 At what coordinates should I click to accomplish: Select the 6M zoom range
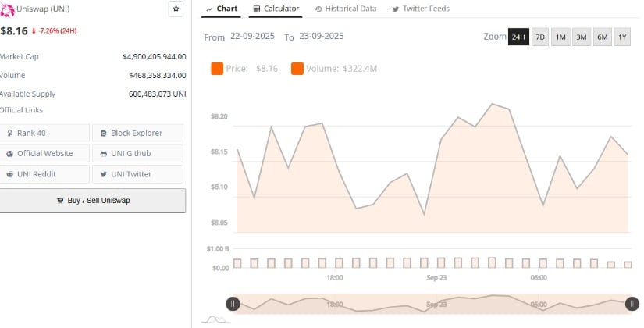click(x=603, y=37)
